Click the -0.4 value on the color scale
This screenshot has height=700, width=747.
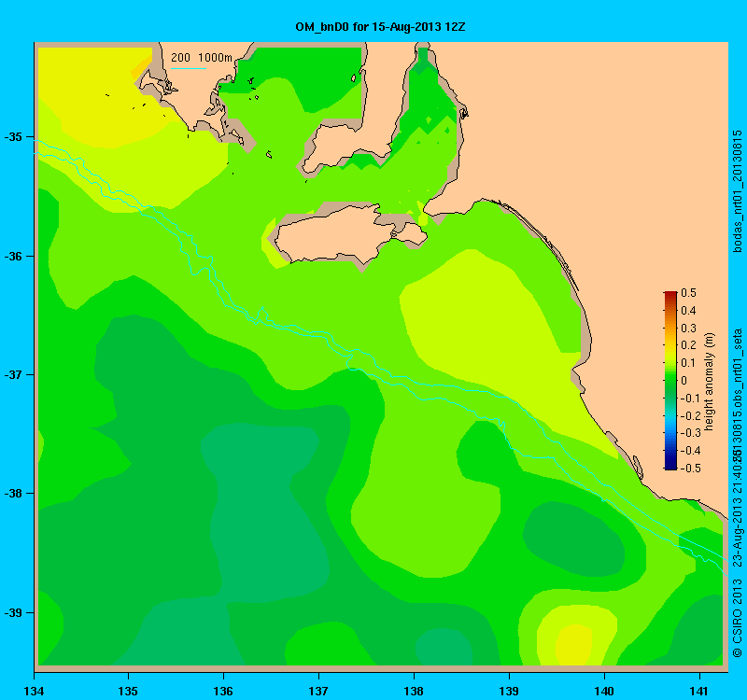tap(689, 451)
